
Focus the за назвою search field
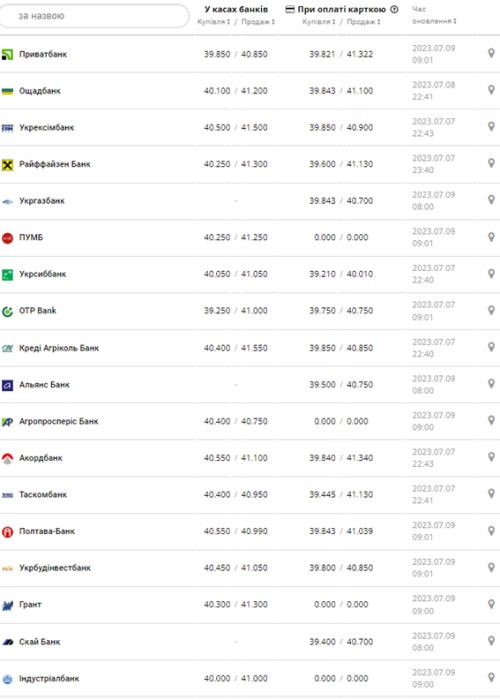coord(95,16)
